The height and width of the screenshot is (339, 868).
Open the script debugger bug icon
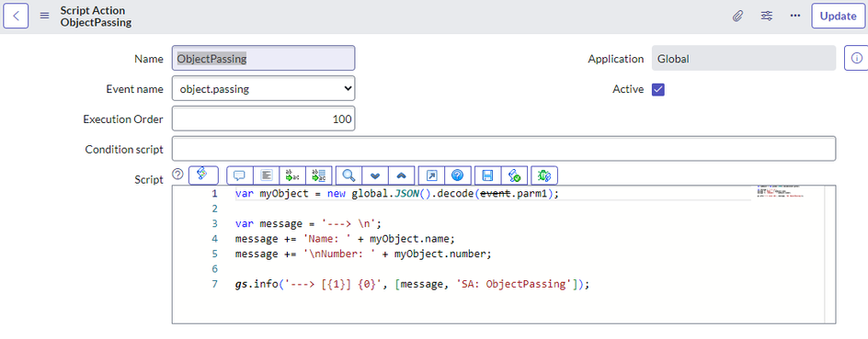click(x=544, y=175)
